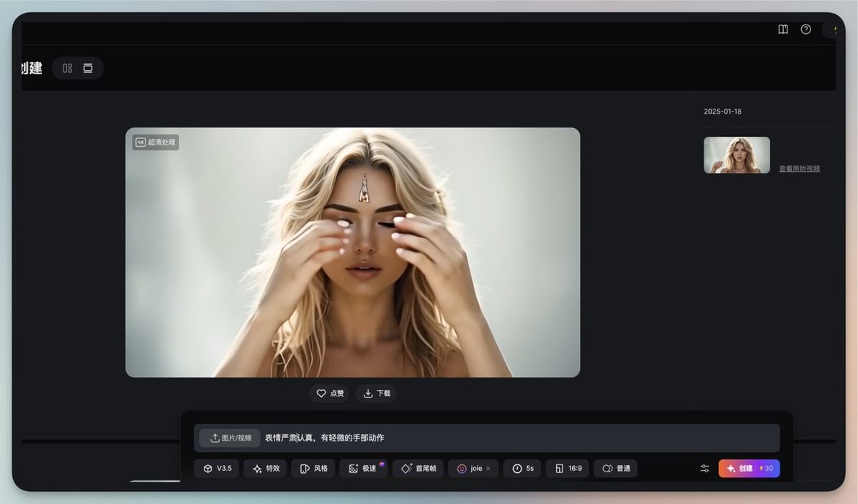Open the 查看原始视频 link

coord(799,168)
